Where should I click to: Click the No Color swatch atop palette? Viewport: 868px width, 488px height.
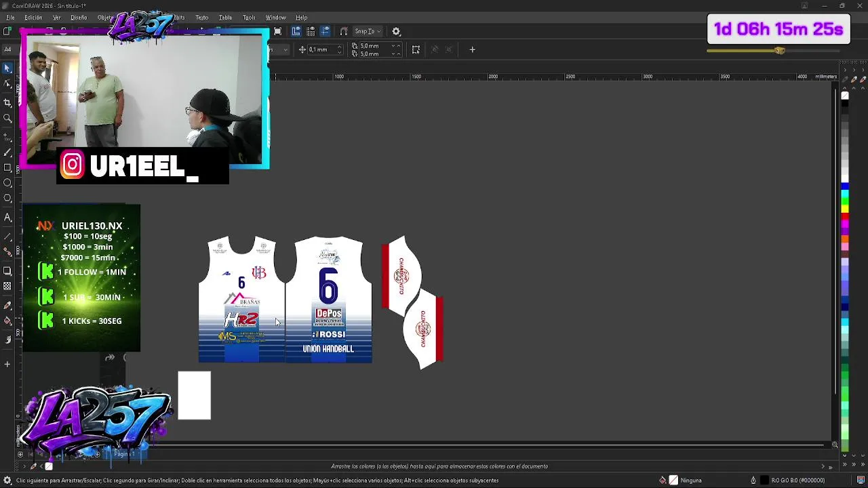point(845,96)
